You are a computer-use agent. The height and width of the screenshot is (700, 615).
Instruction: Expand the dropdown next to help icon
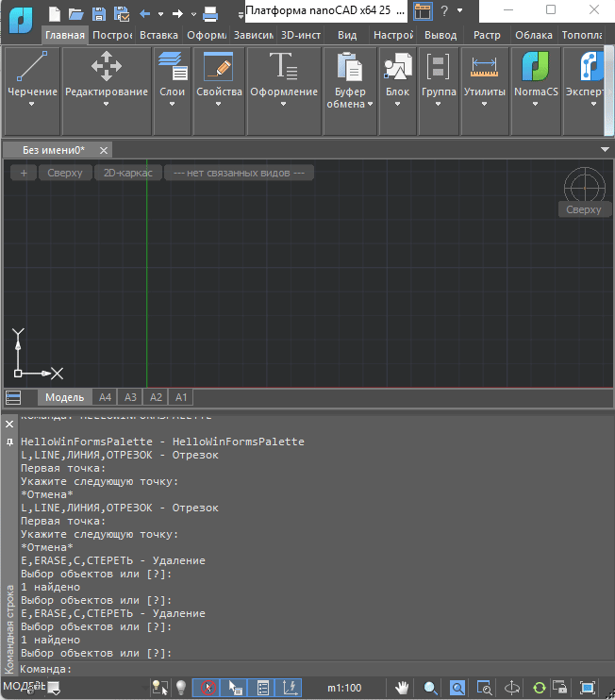[459, 10]
